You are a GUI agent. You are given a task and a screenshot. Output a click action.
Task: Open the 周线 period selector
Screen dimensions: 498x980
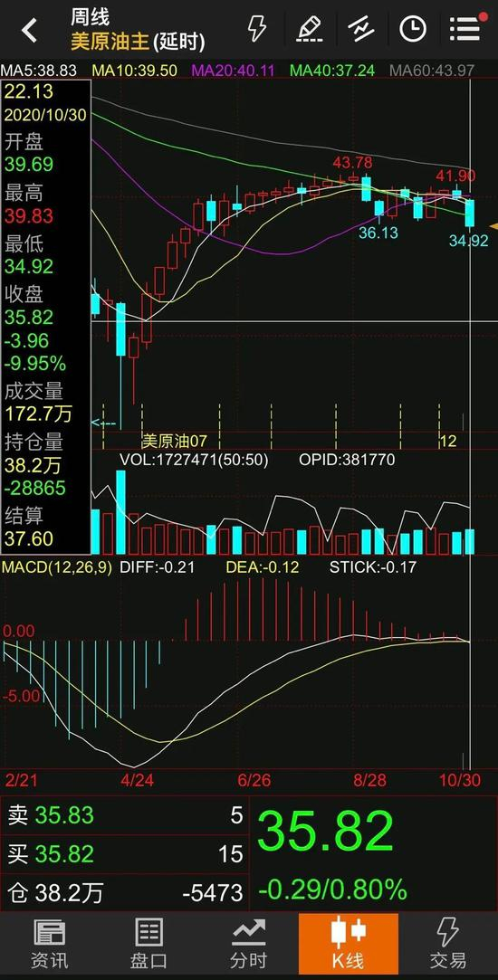[90, 17]
